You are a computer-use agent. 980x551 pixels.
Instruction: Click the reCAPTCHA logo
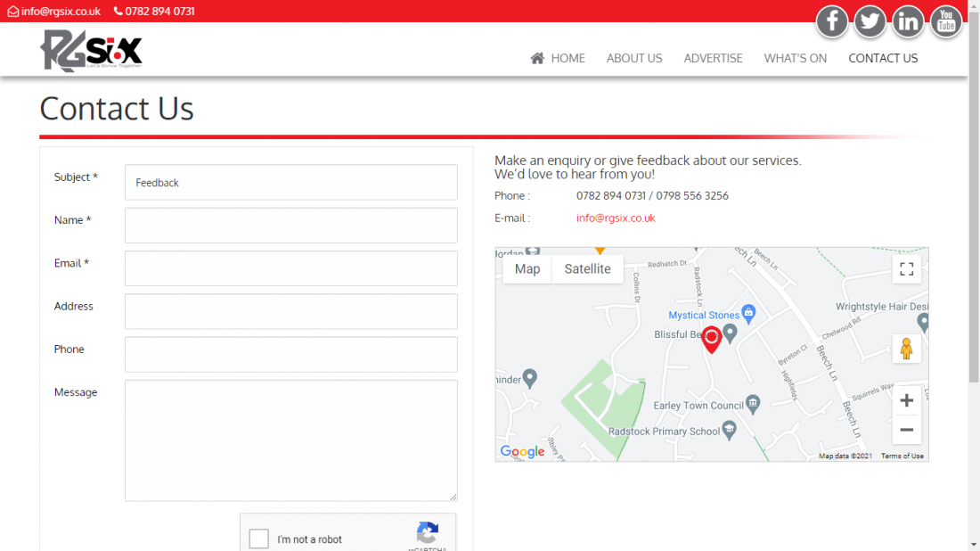(x=428, y=533)
